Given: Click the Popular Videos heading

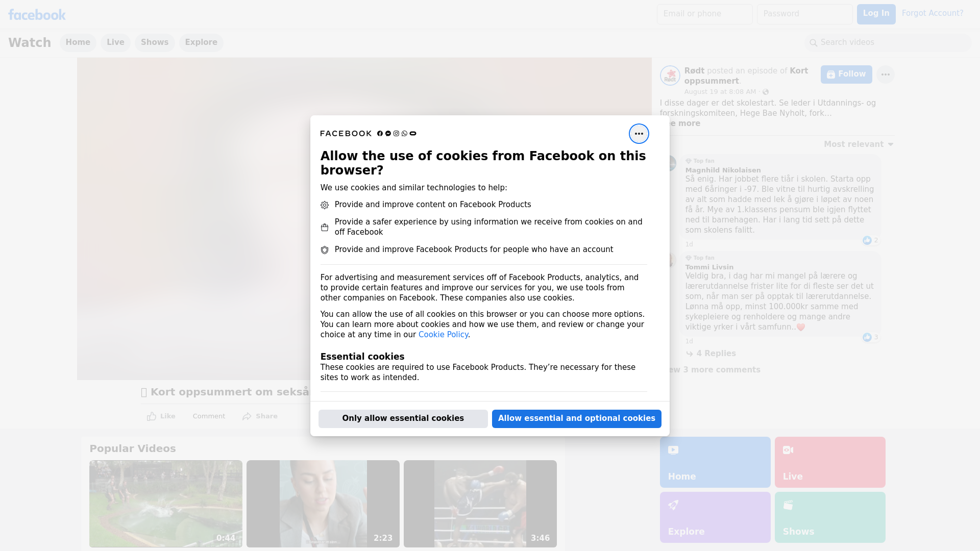Looking at the screenshot, I should pyautogui.click(x=133, y=448).
